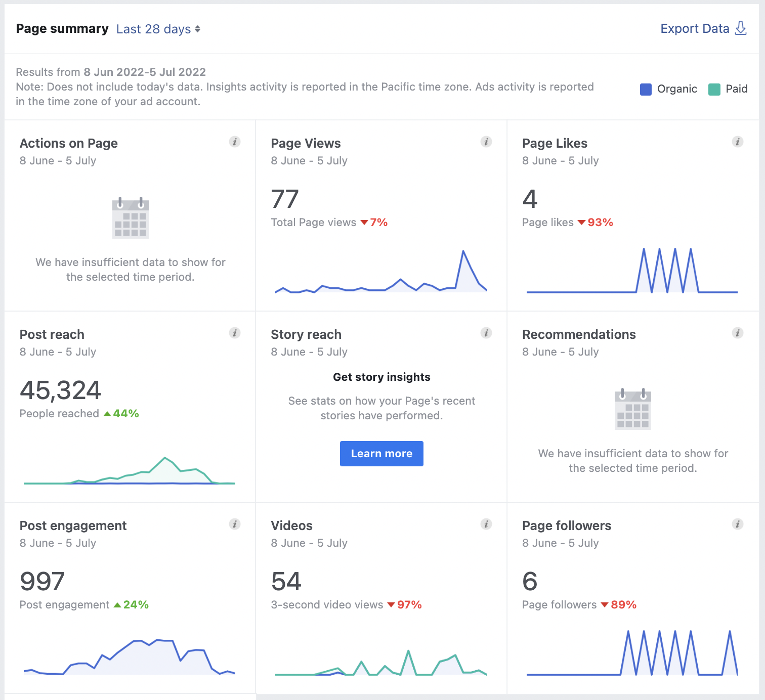Click the info icon next to Recommendations
This screenshot has height=700, width=765.
point(738,333)
